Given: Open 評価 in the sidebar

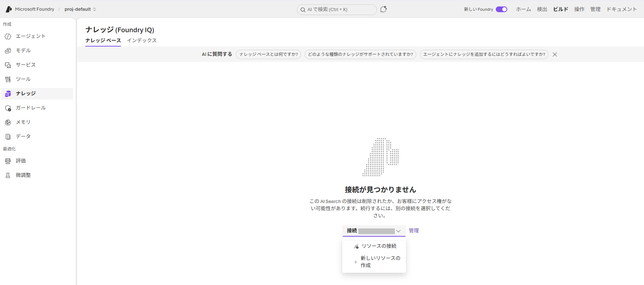Looking at the screenshot, I should click(37, 161).
